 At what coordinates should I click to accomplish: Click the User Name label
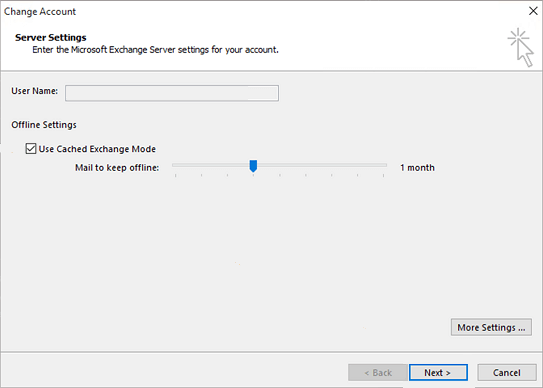[x=35, y=91]
